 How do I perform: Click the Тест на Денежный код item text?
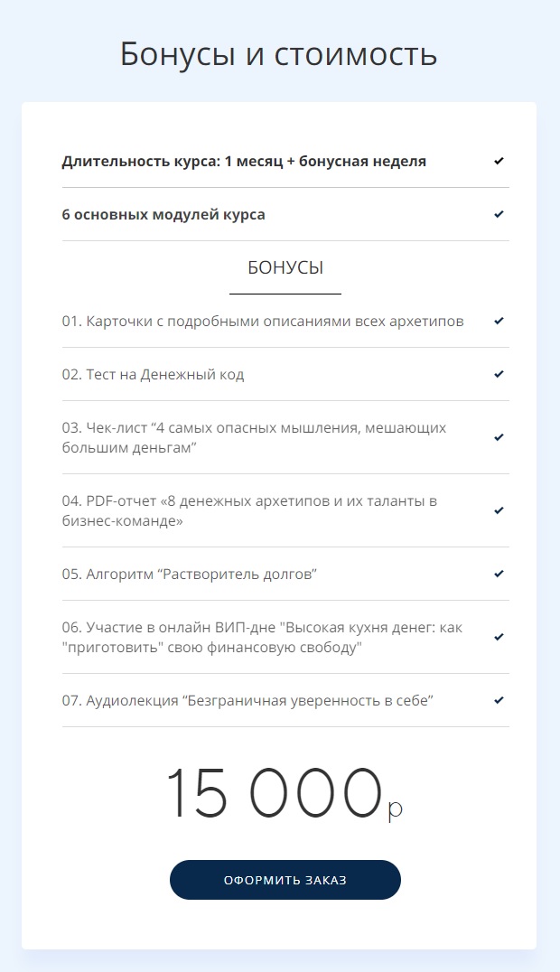154,375
